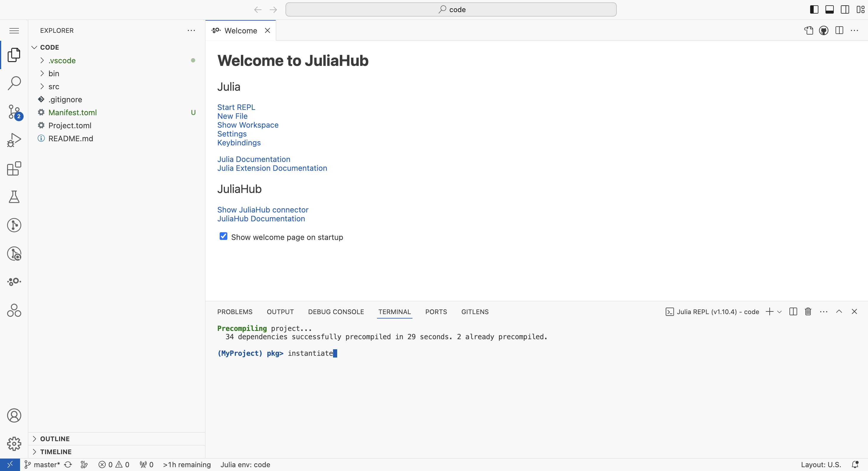Open the Run and Debug view
The width and height of the screenshot is (868, 471).
point(14,140)
